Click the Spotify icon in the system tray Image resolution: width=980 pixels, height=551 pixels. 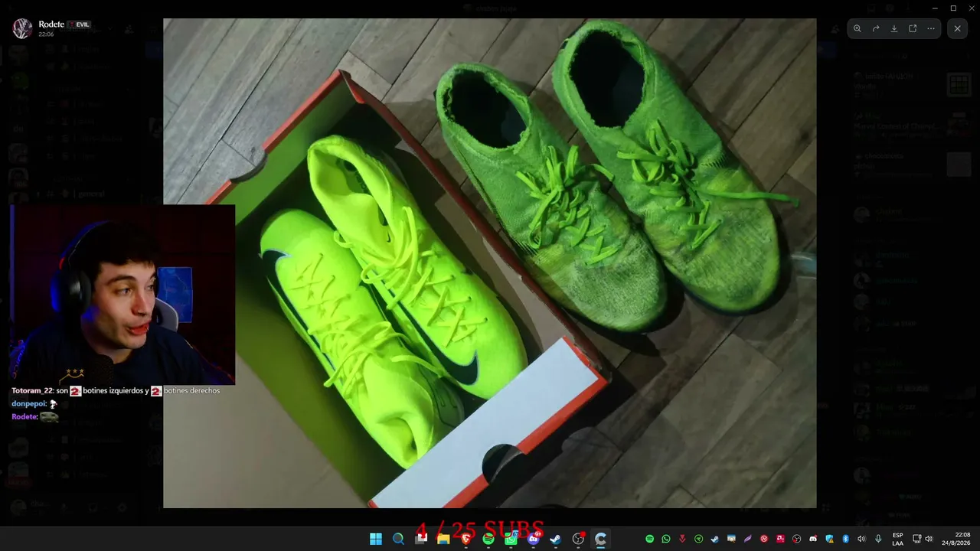[650, 539]
